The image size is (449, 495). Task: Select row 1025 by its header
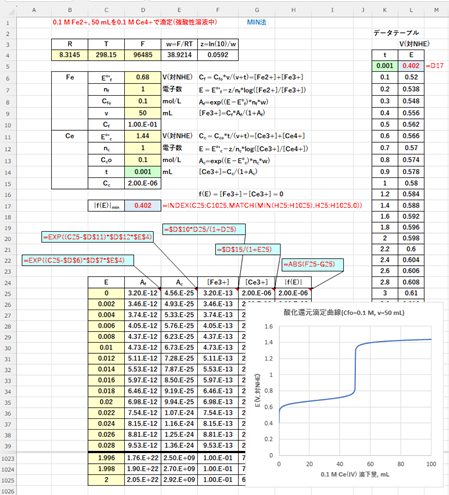[x=8, y=480]
